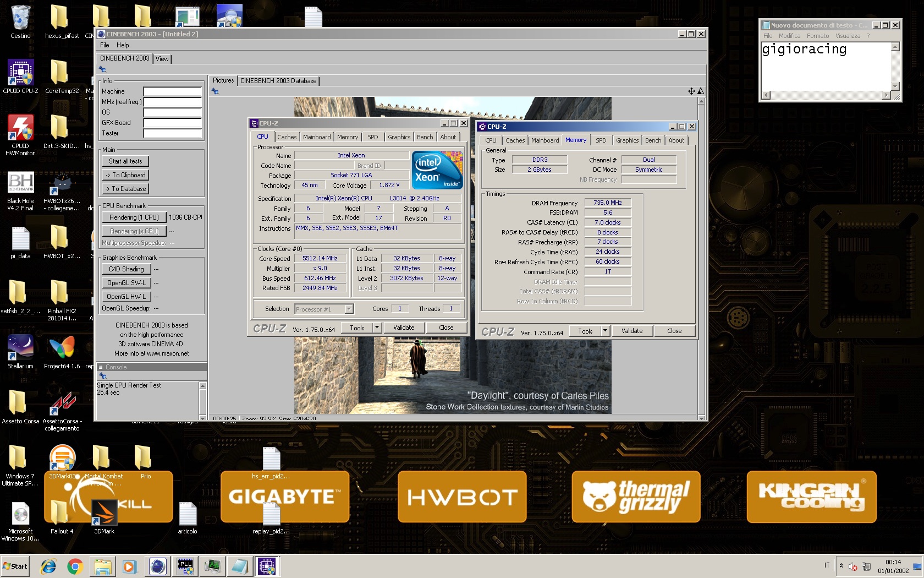Click the DRAM Frequency 735.0 MHz value
Viewport: 924px width, 578px height.
608,203
